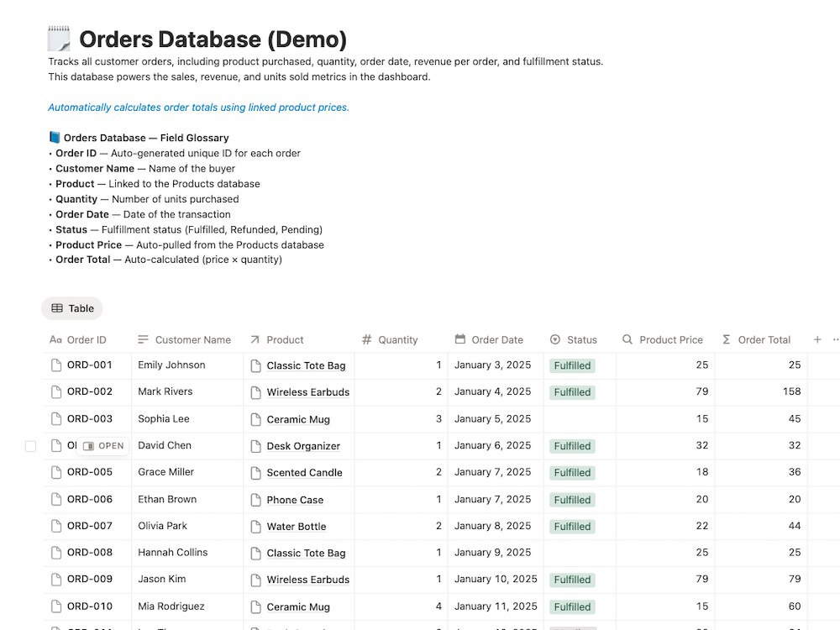Click the notepad page icon beside the title
The width and height of the screenshot is (840, 630).
(x=59, y=39)
